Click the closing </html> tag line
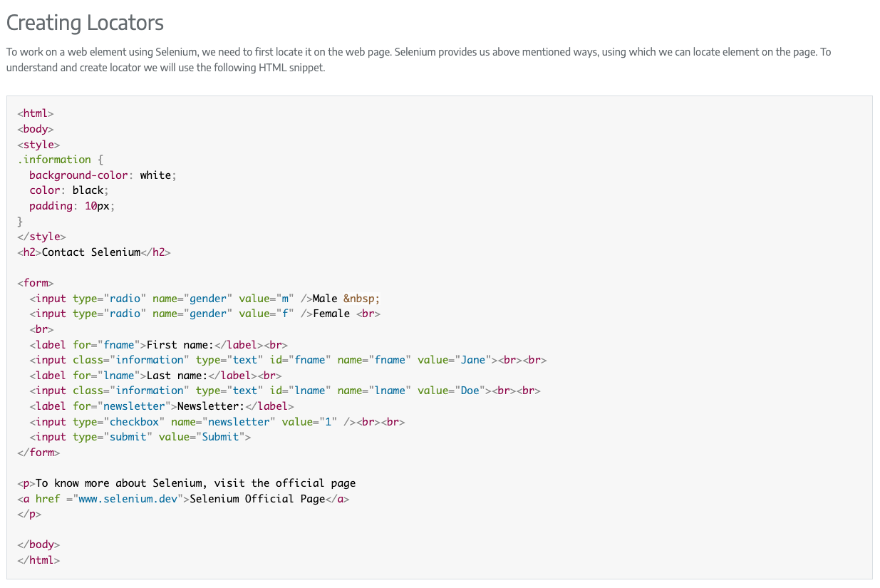The width and height of the screenshot is (880, 588). (x=38, y=560)
